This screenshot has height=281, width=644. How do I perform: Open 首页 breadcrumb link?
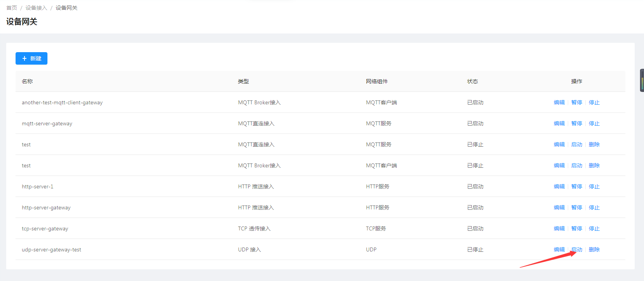pyautogui.click(x=12, y=8)
